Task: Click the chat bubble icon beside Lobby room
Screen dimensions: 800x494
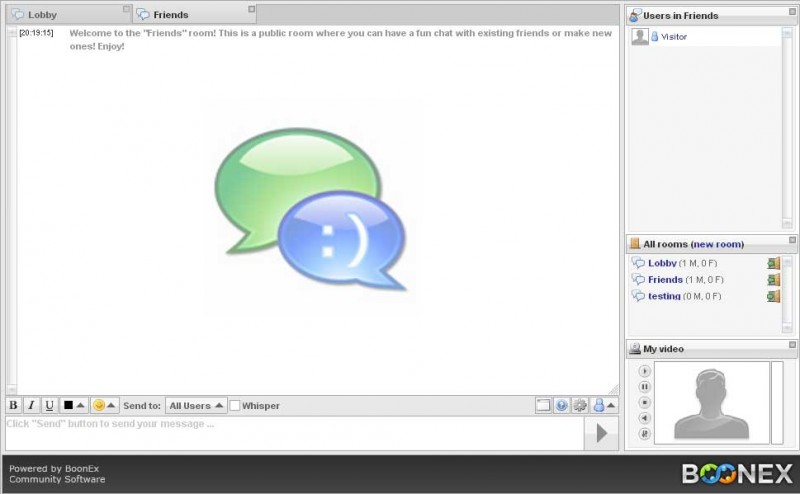Action: (638, 263)
